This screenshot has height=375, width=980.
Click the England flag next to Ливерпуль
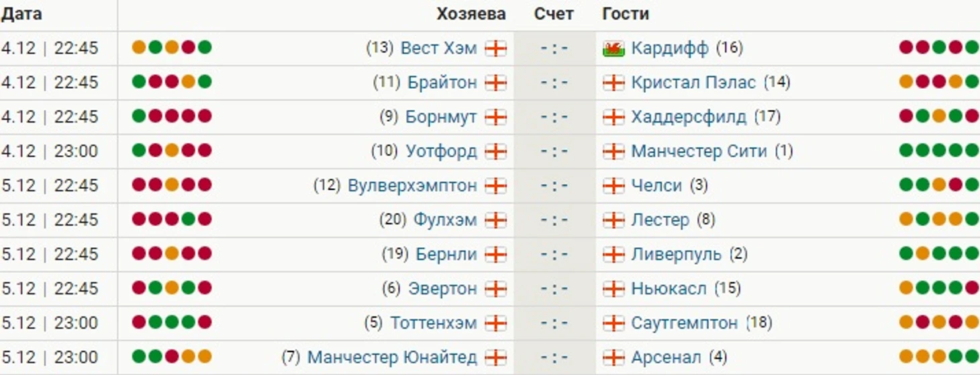click(614, 254)
